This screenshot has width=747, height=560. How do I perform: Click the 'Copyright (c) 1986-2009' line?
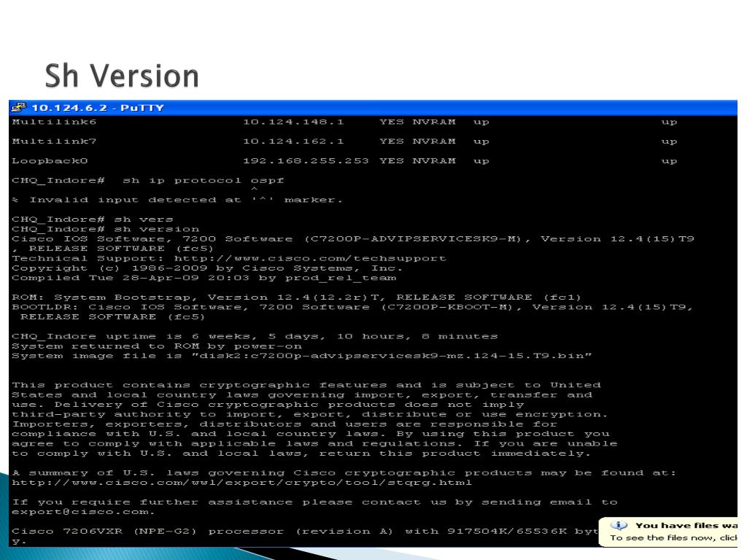(x=207, y=268)
